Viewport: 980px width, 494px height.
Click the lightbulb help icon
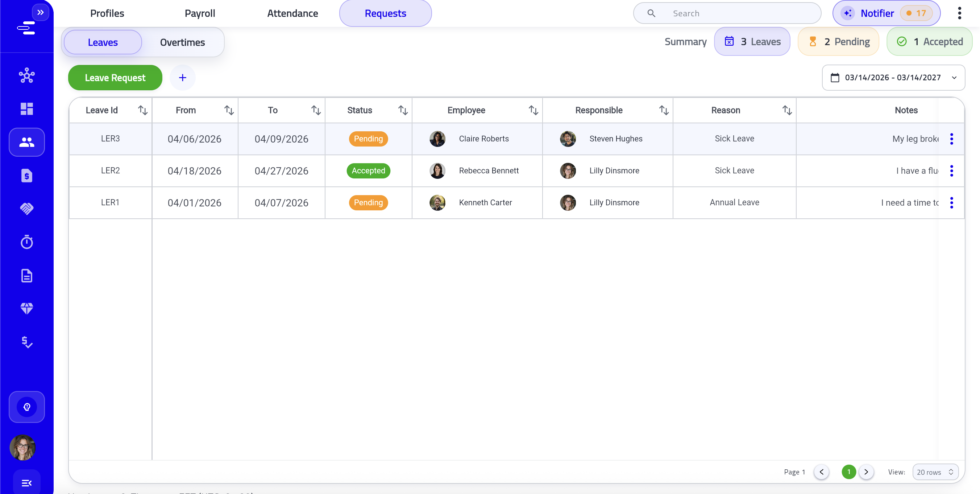(x=26, y=407)
